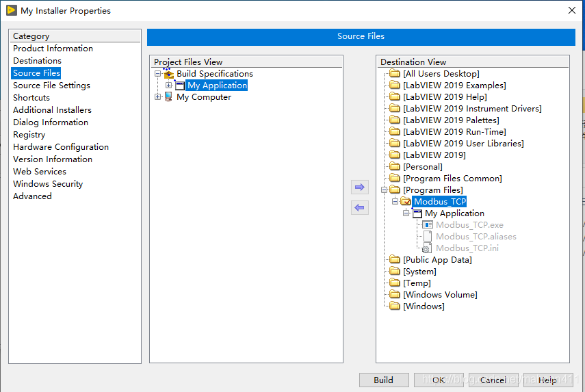Click the Personal folder icon
The width and height of the screenshot is (585, 392).
point(395,167)
